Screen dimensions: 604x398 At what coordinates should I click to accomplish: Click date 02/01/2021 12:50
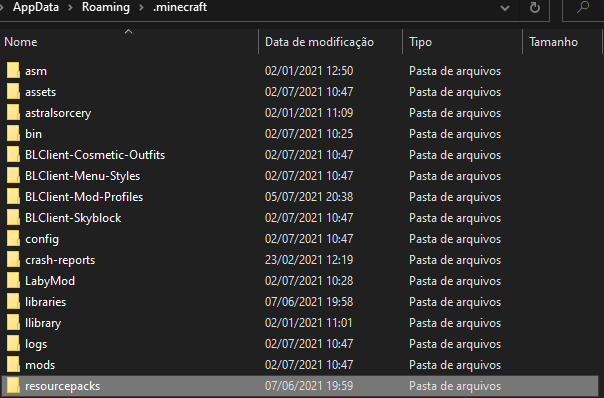tap(309, 71)
